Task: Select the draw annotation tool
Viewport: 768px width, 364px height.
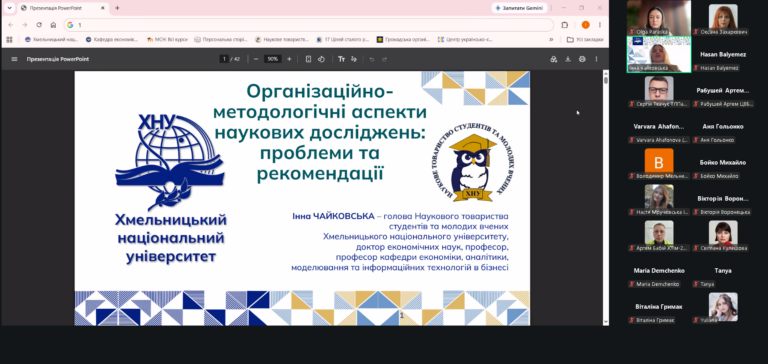Action: (354, 59)
